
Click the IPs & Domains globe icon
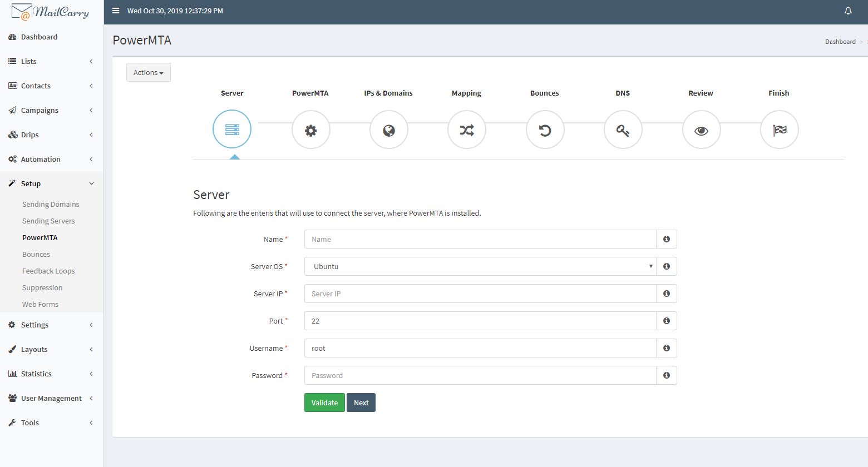pos(389,130)
